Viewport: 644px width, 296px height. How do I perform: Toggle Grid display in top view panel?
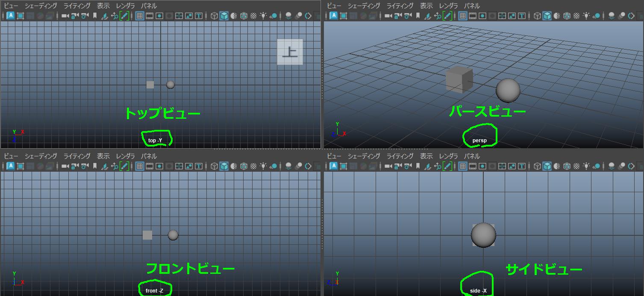point(139,16)
